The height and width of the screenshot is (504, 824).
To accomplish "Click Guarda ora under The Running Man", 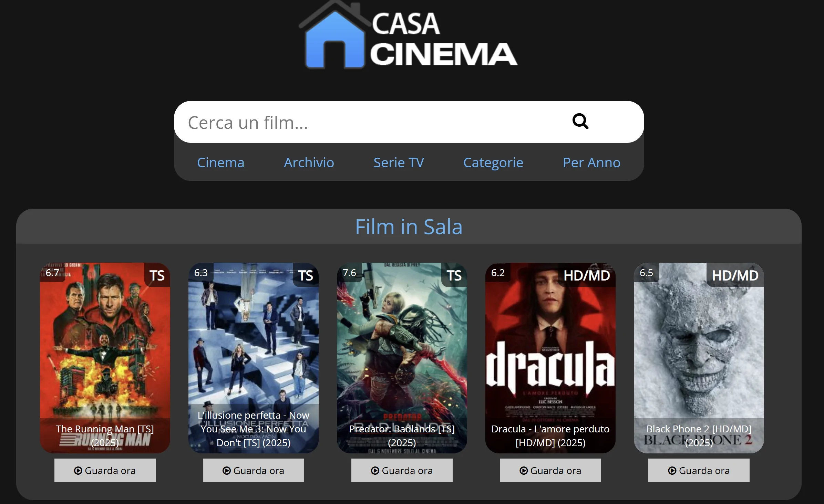I will [105, 470].
